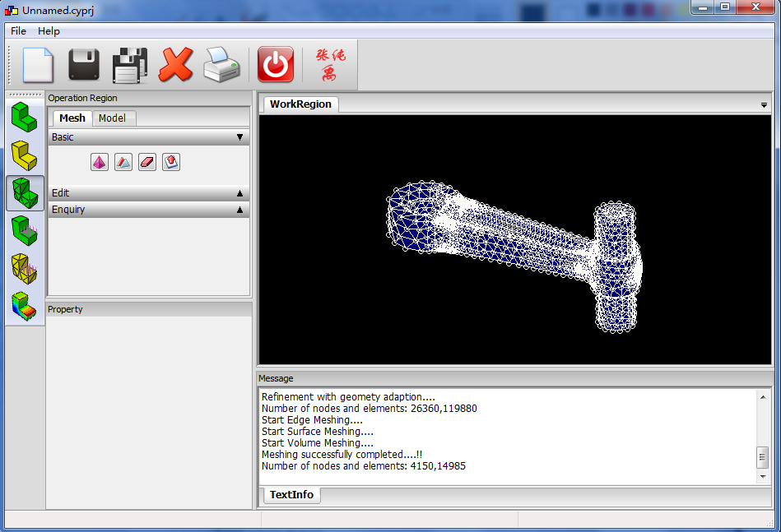This screenshot has width=781, height=532.
Task: Click the Message scrollbar down arrow
Action: (763, 477)
